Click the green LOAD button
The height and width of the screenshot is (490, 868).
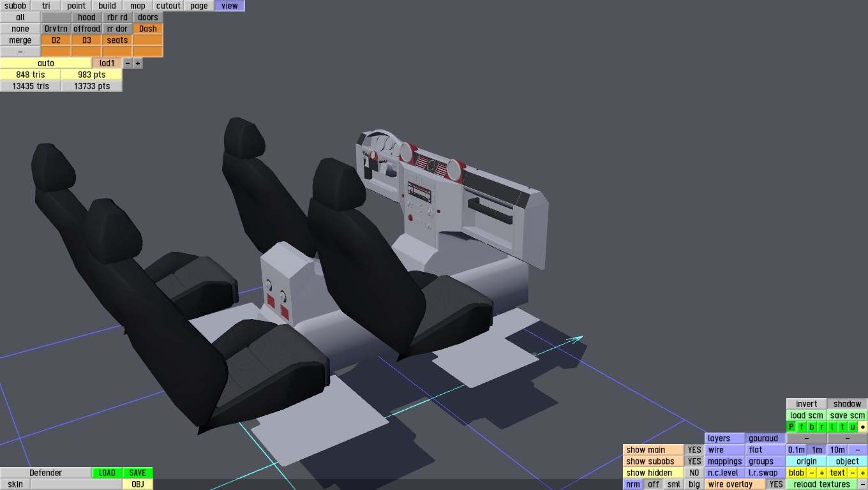(107, 473)
